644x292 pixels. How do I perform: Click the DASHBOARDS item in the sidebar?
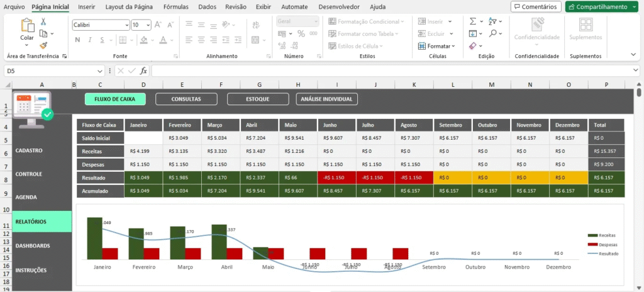pyautogui.click(x=33, y=245)
